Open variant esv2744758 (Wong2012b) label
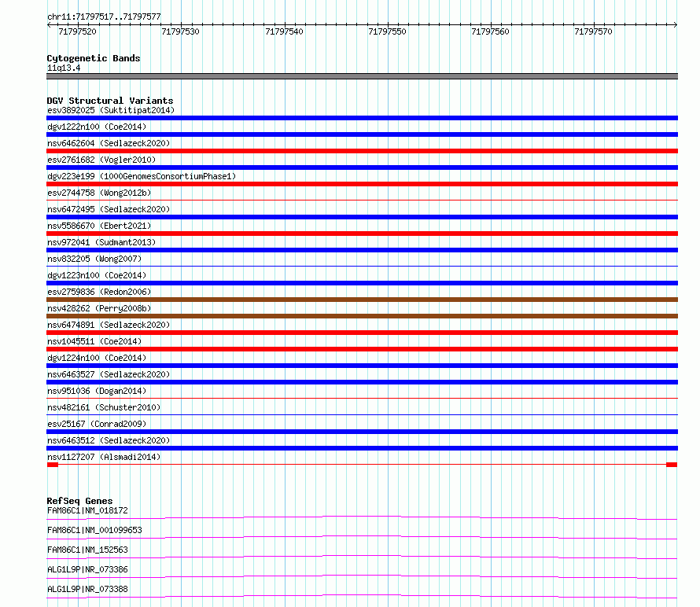 (99, 193)
